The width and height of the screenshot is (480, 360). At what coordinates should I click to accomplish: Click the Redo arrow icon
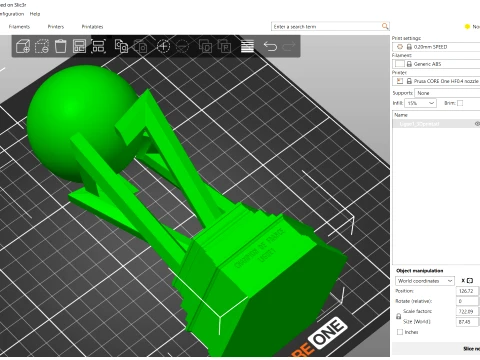(289, 46)
